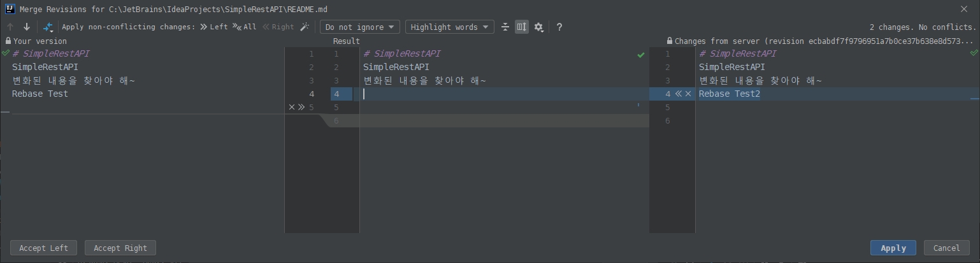Click right pane change marker stripe

point(974,99)
